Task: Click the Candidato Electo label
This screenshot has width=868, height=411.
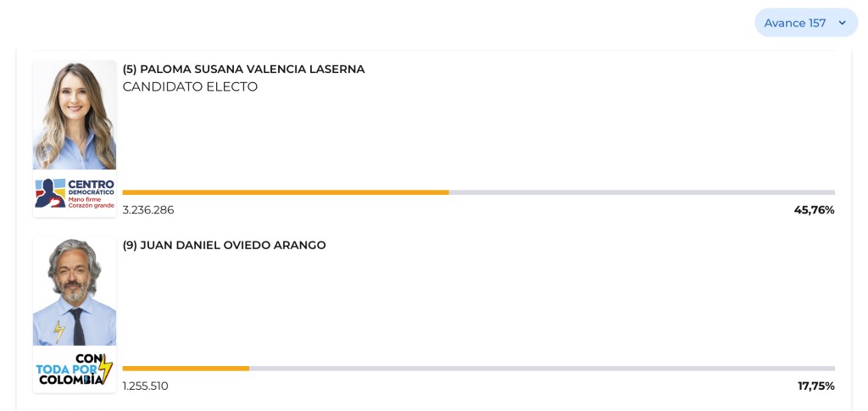Action: coord(190,86)
